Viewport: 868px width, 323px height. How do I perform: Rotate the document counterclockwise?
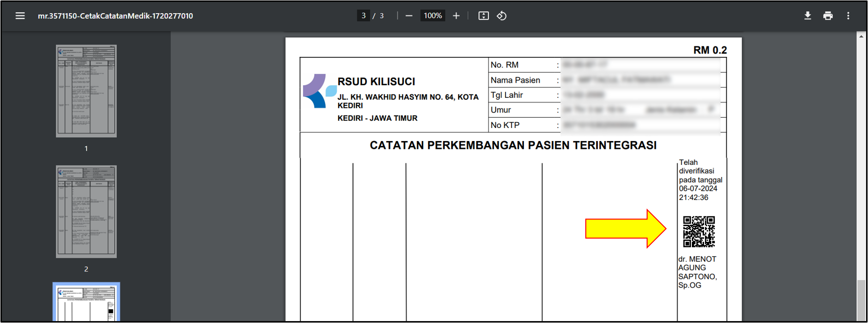click(502, 16)
